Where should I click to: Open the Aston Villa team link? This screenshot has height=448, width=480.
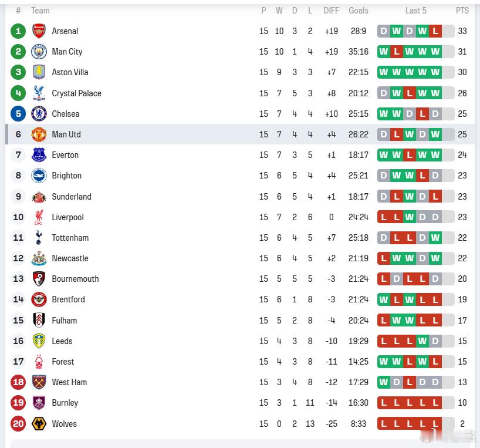tap(70, 72)
